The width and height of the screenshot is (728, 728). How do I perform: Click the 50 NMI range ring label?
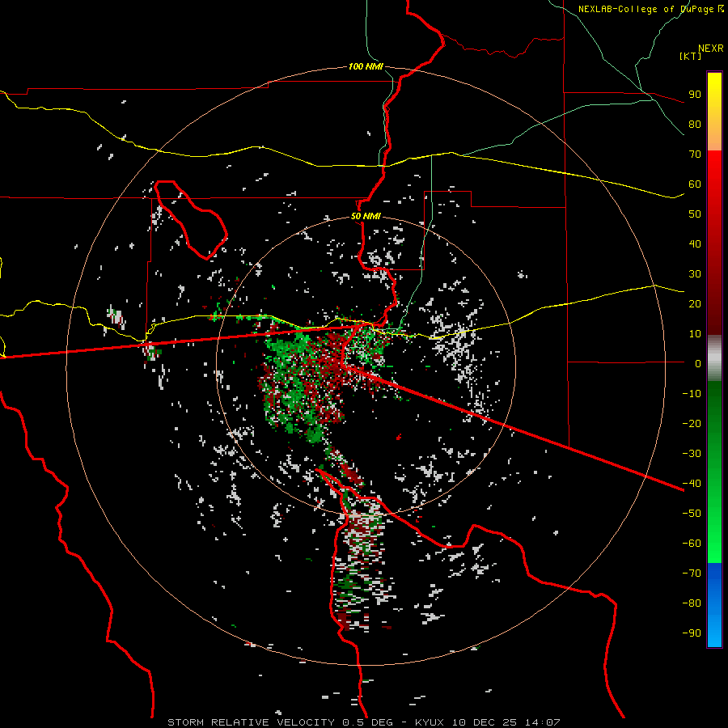coord(366,216)
